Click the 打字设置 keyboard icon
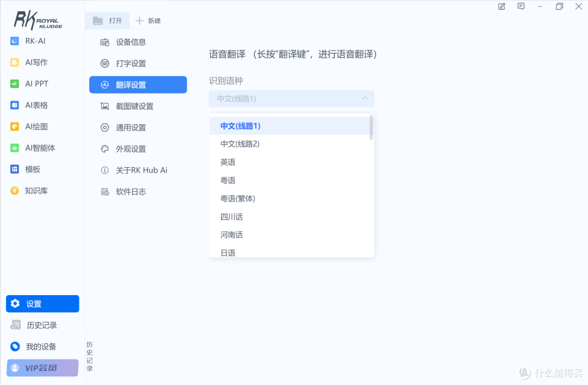This screenshot has height=385, width=588. coord(105,63)
